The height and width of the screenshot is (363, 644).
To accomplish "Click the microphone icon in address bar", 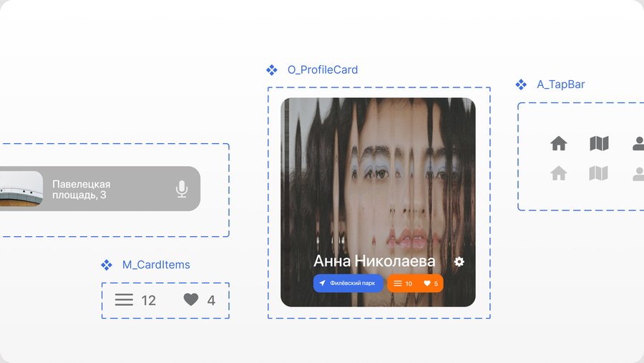I will point(182,189).
